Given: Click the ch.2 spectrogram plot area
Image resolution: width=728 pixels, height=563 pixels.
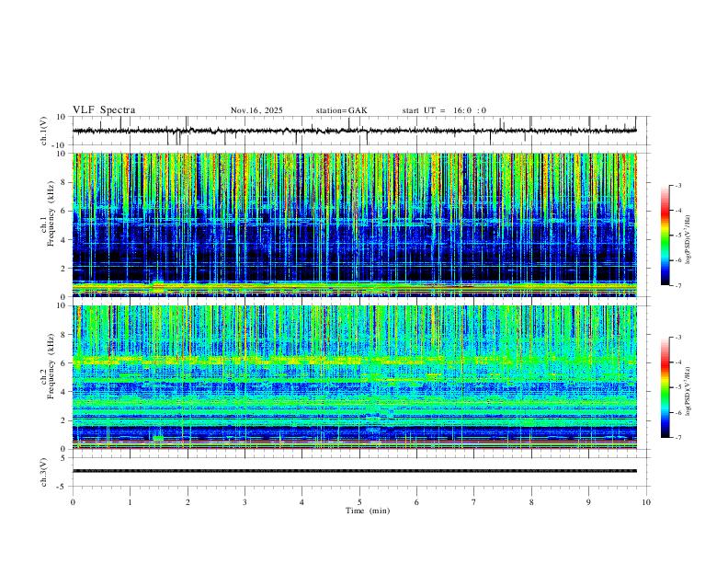Looking at the screenshot, I should point(354,377).
